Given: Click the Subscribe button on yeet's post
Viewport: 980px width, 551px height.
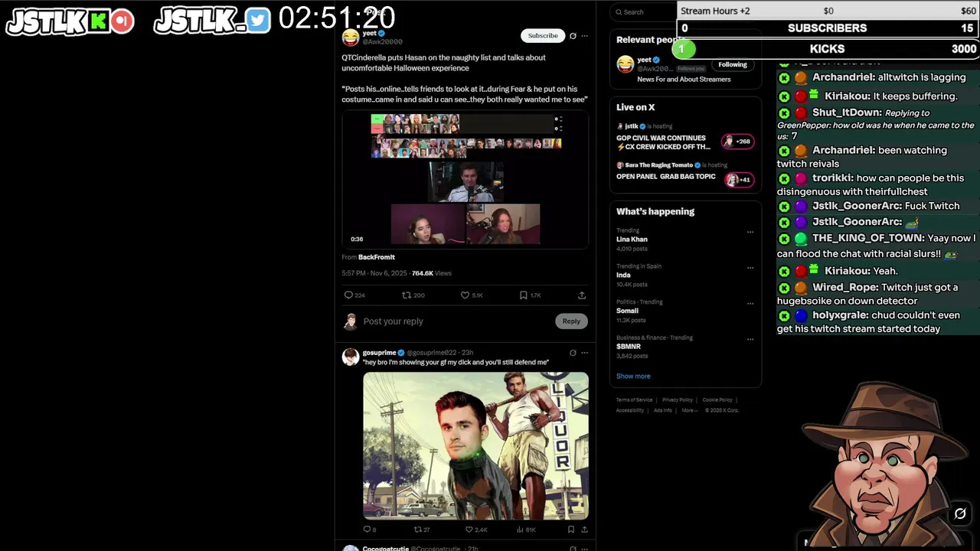Looking at the screenshot, I should (543, 36).
